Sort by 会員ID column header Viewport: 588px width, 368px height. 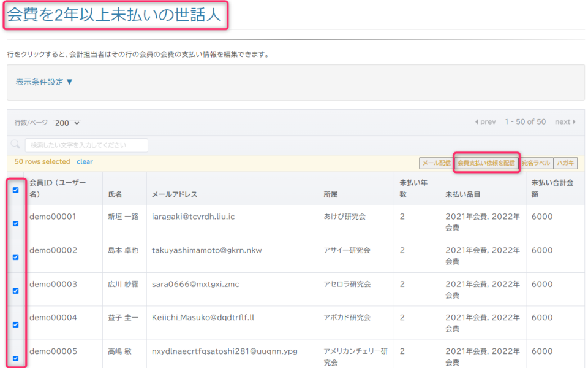58,188
